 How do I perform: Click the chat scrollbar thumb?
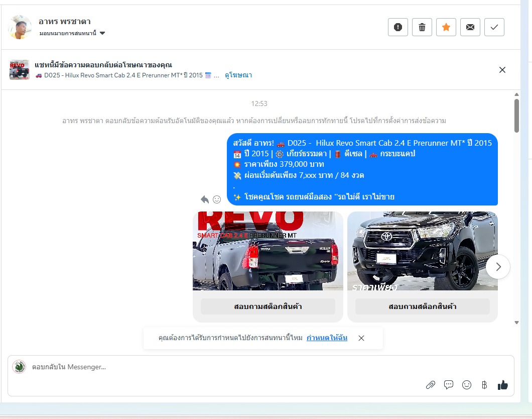coord(516,116)
